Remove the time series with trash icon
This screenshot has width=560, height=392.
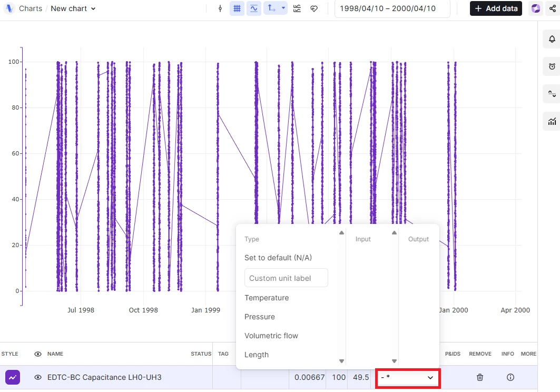pos(480,377)
